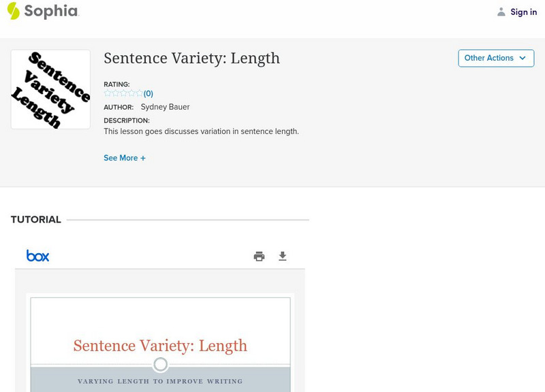Image resolution: width=545 pixels, height=392 pixels.
Task: Rate the lesson four stars
Action: 131,93
